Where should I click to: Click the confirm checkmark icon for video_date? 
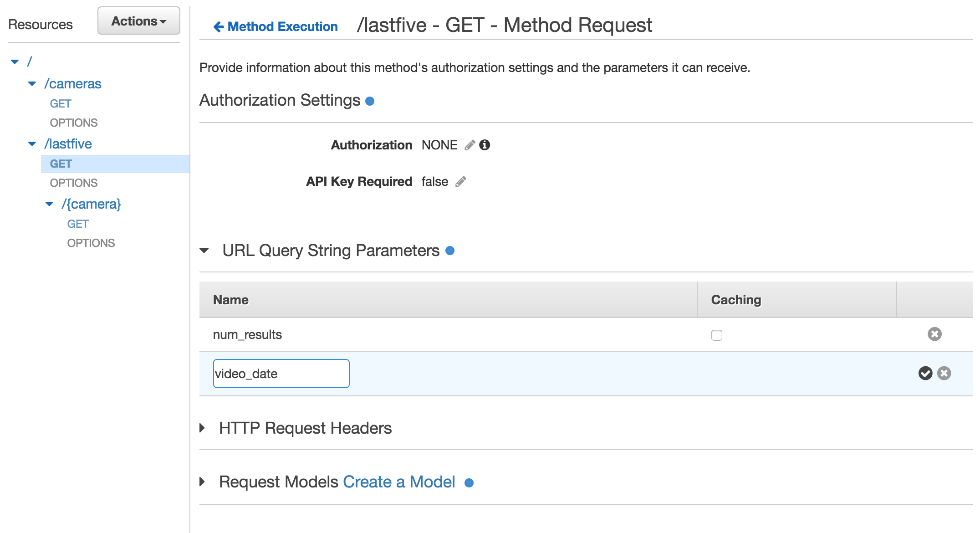click(925, 372)
